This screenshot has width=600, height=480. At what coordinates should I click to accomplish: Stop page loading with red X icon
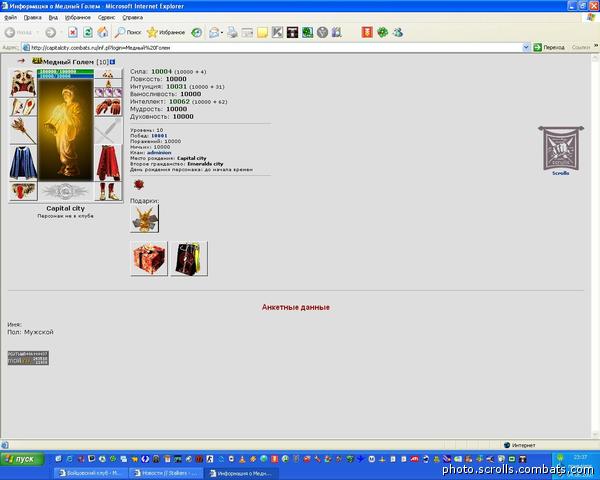pyautogui.click(x=73, y=33)
